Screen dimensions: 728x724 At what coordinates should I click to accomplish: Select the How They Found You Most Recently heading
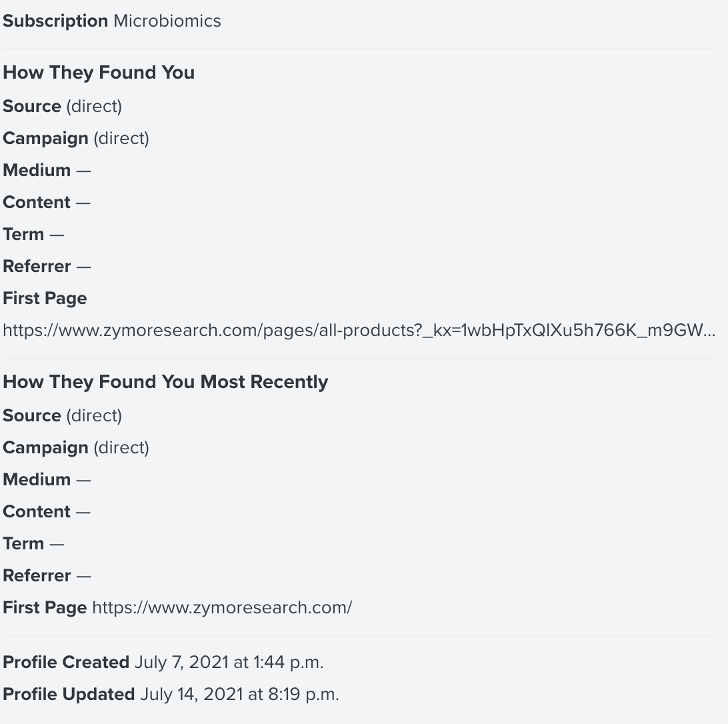point(165,382)
